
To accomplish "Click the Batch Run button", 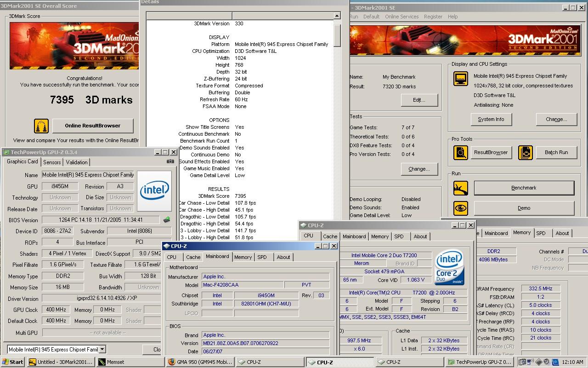I will [x=556, y=152].
